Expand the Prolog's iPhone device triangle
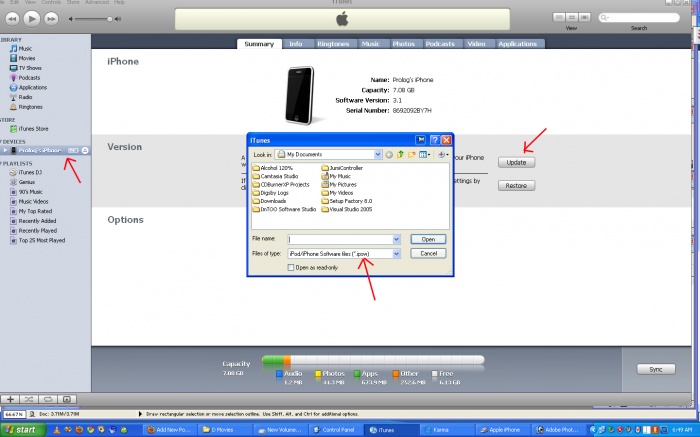700x437 pixels. 5,150
